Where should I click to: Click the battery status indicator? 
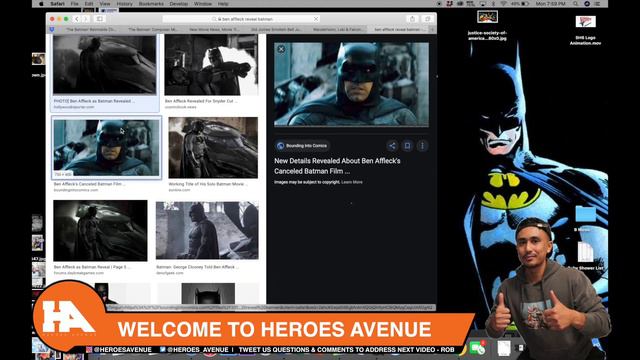pos(521,4)
